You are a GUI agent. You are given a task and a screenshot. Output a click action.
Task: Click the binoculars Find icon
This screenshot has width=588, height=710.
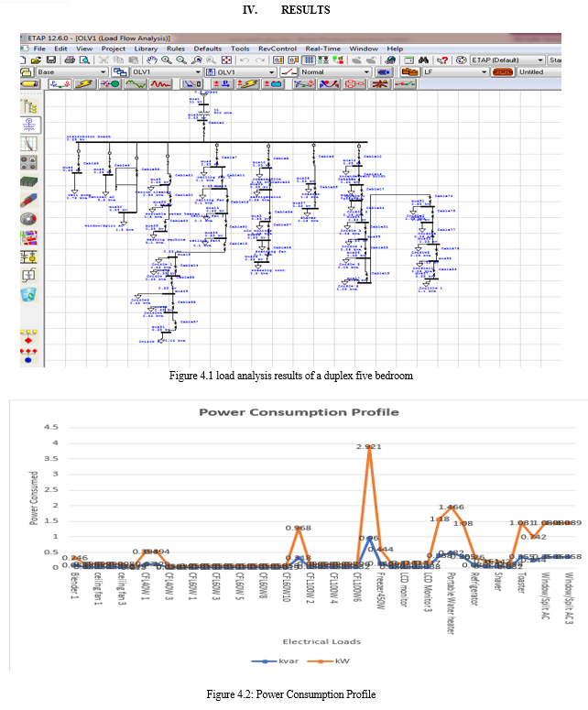(x=424, y=60)
